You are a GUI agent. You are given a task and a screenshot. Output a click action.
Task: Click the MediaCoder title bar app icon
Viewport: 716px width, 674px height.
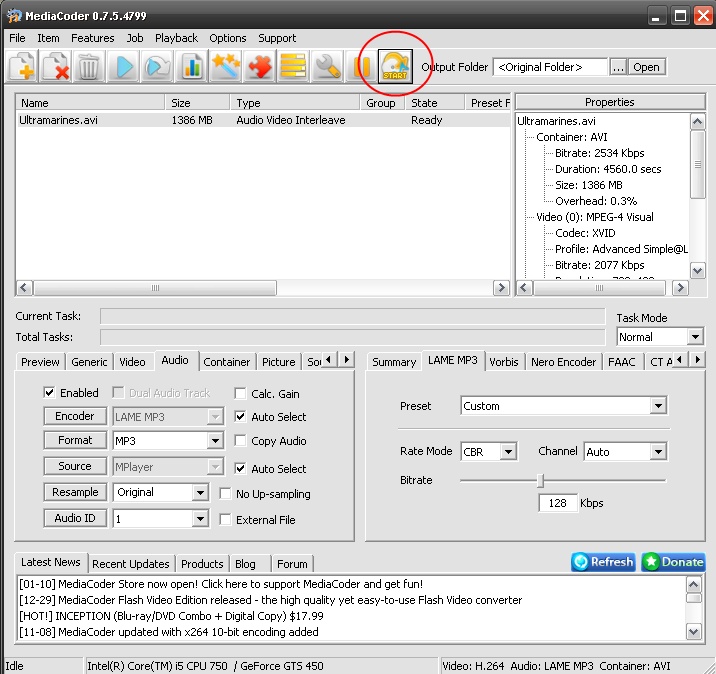click(14, 16)
